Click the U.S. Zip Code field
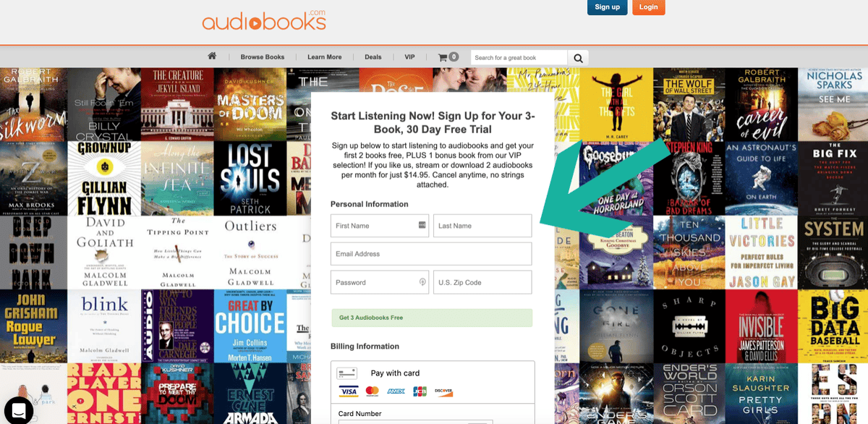 [482, 282]
